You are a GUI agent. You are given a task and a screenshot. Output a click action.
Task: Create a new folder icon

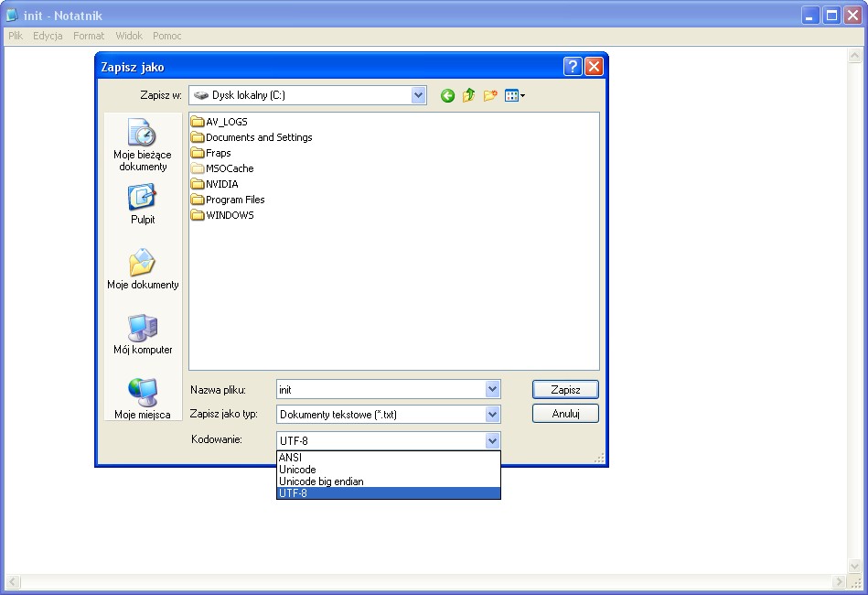[x=490, y=95]
